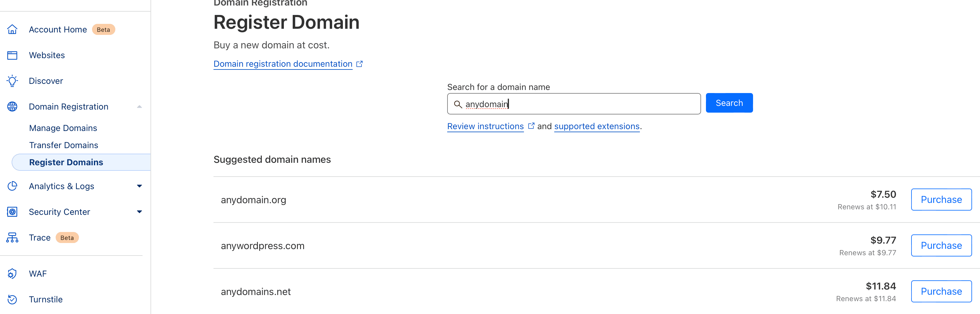This screenshot has height=314, width=980.
Task: Purchase anydomain.org for $7.50
Action: [941, 199]
